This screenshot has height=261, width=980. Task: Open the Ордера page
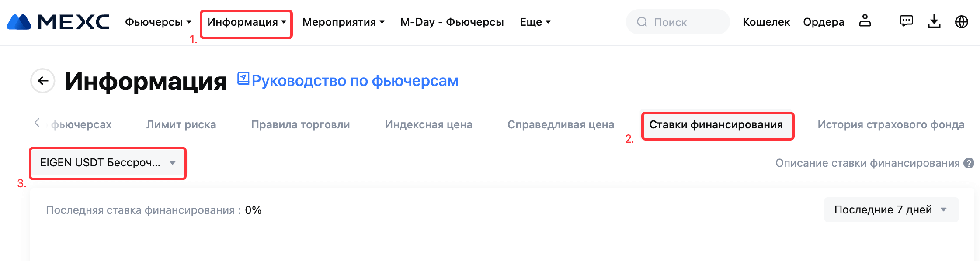[x=824, y=22]
